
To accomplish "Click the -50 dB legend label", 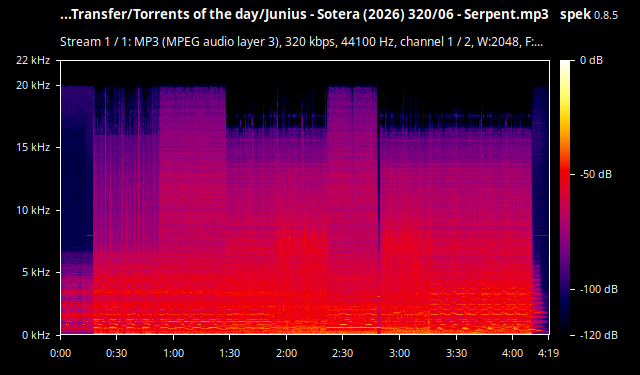I will [596, 174].
